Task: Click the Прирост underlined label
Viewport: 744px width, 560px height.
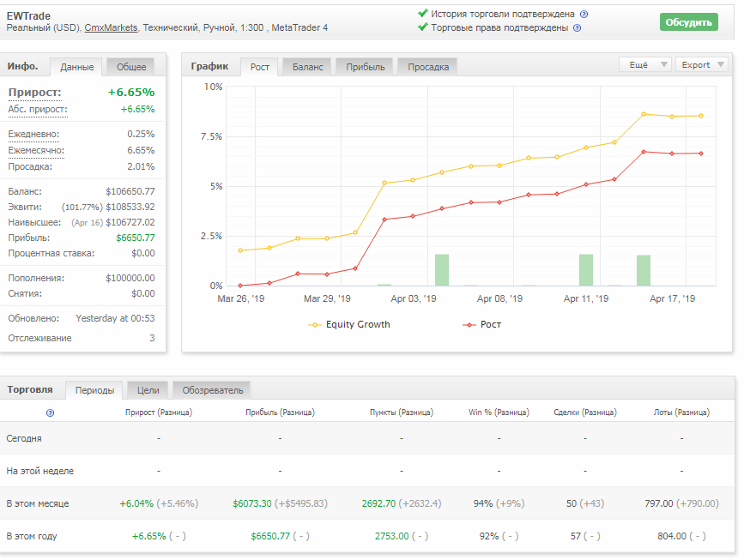Action: 34,93
